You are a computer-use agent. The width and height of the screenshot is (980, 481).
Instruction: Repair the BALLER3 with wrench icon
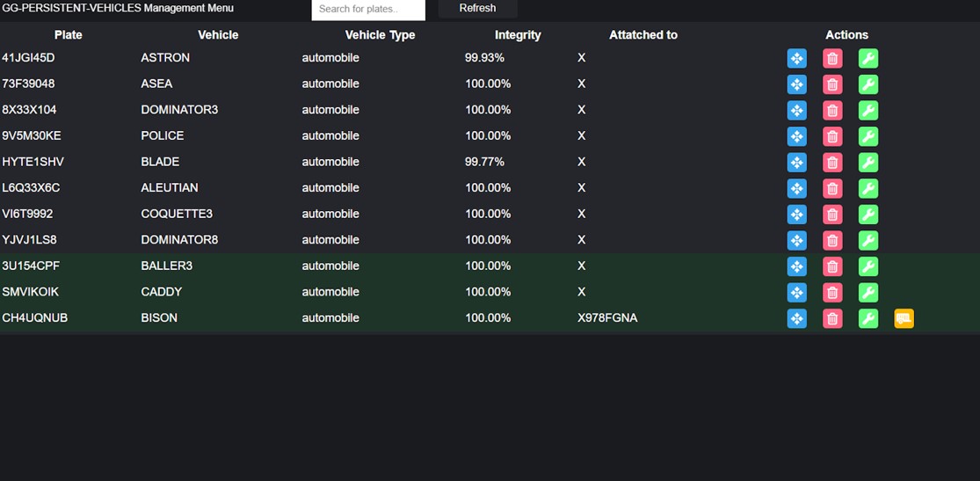tap(867, 266)
